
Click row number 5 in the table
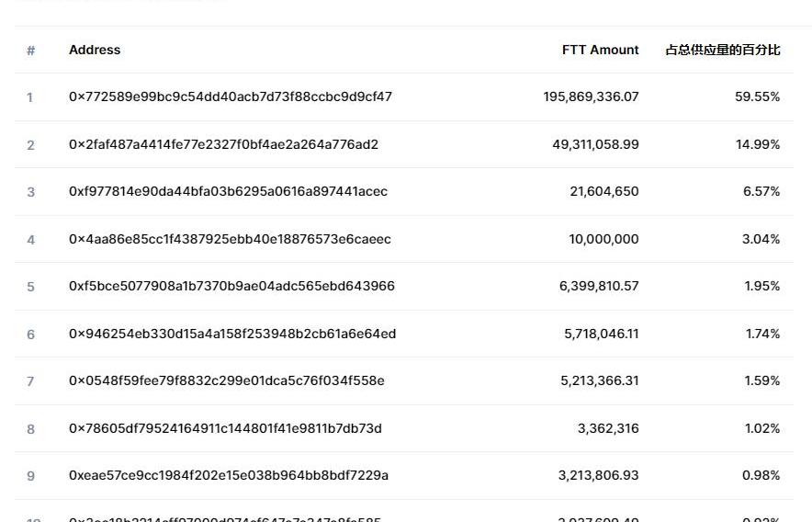point(30,287)
